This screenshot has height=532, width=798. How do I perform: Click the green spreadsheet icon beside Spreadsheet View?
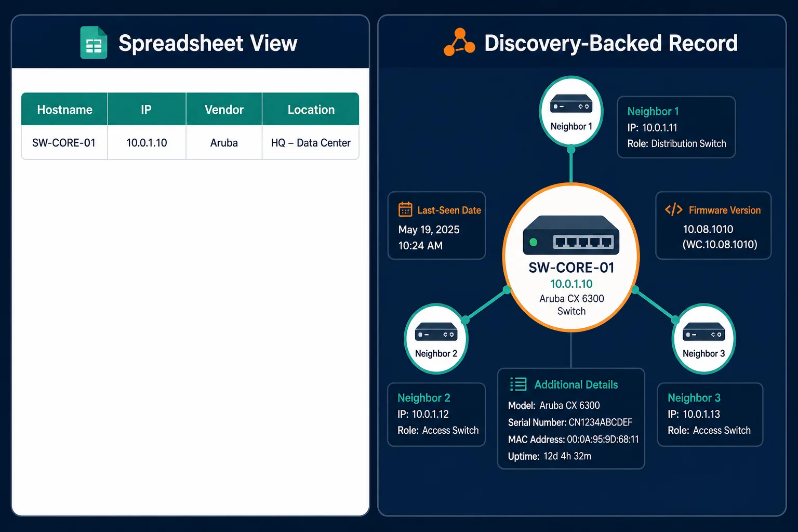pyautogui.click(x=94, y=43)
